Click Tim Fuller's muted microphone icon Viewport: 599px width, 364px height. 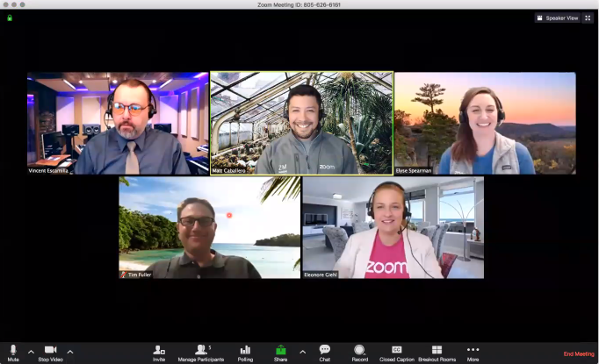[x=123, y=275]
